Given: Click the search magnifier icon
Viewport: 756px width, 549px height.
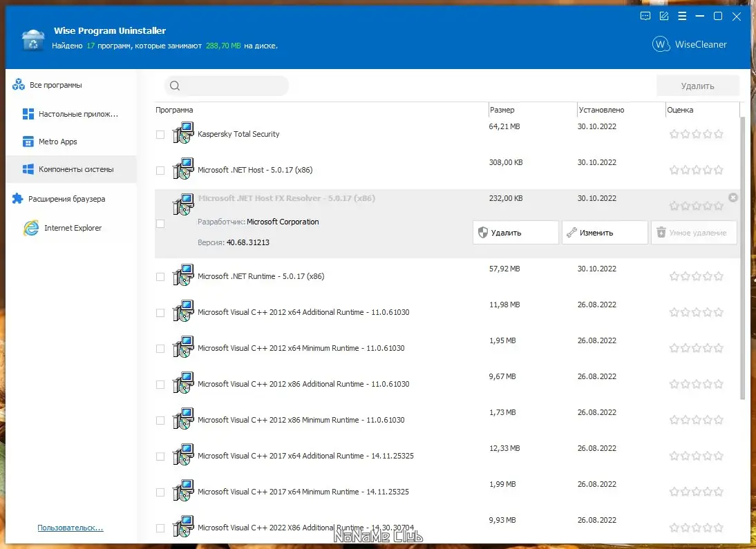Looking at the screenshot, I should point(175,86).
